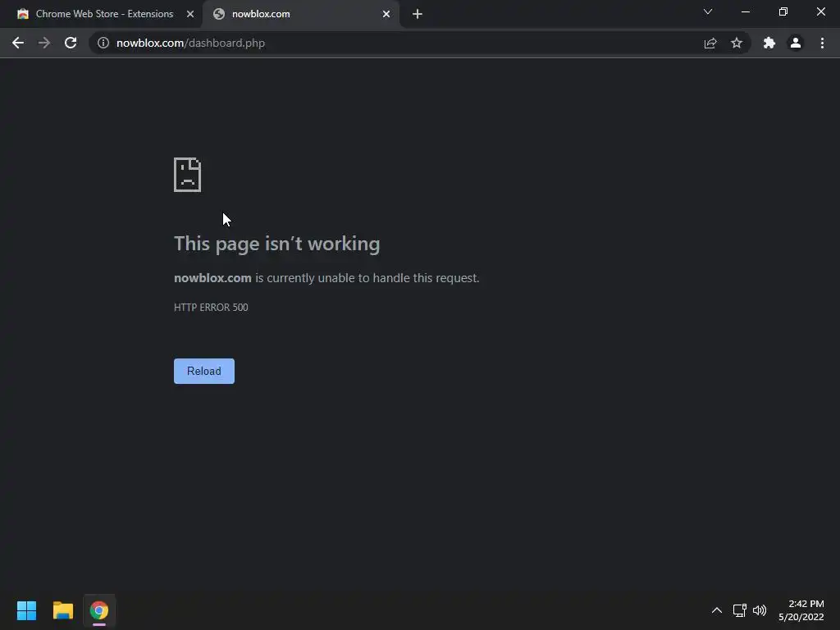Click the 'This page isn't working' heading
The height and width of the screenshot is (630, 840).
[x=277, y=244]
